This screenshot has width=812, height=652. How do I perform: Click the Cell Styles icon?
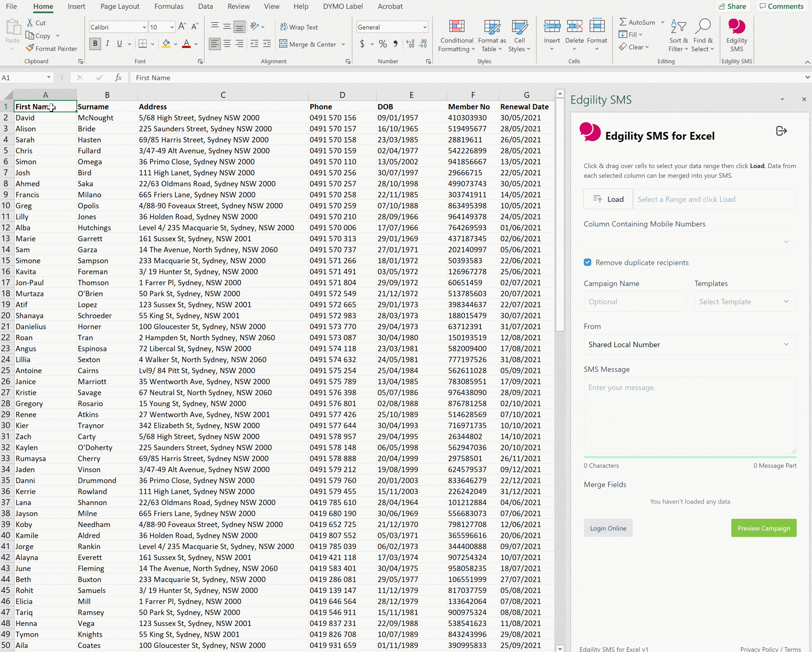(x=520, y=34)
